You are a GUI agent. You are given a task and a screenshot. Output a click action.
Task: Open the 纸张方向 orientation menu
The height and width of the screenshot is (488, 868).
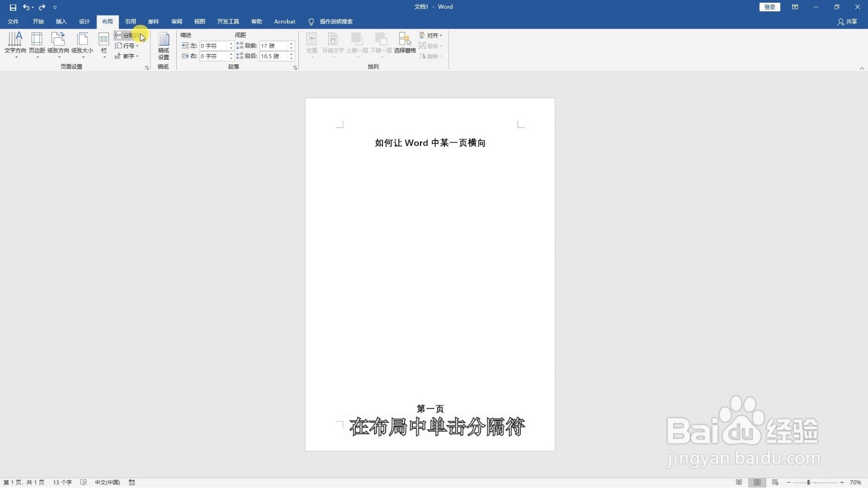click(x=58, y=44)
